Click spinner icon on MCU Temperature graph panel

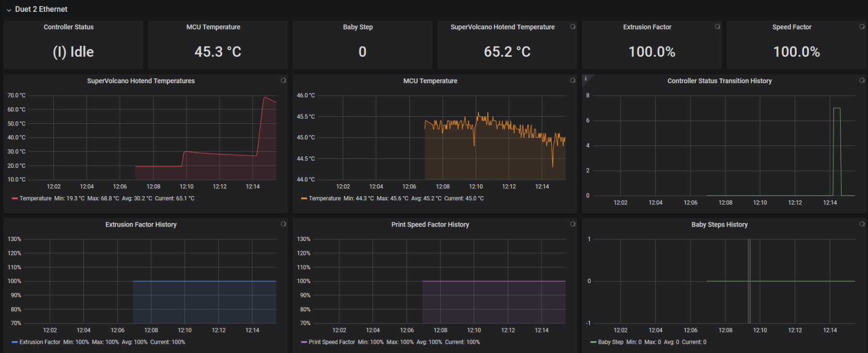point(572,81)
